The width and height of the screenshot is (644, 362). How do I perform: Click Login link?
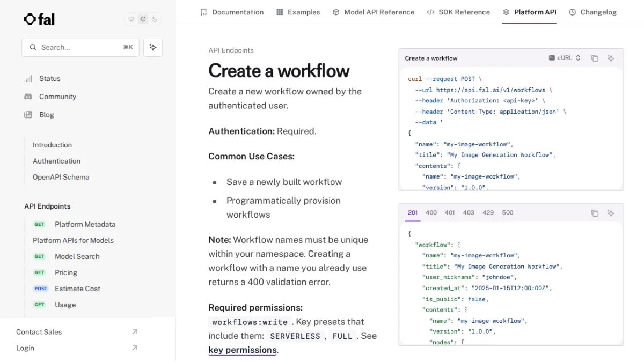pyautogui.click(x=25, y=348)
